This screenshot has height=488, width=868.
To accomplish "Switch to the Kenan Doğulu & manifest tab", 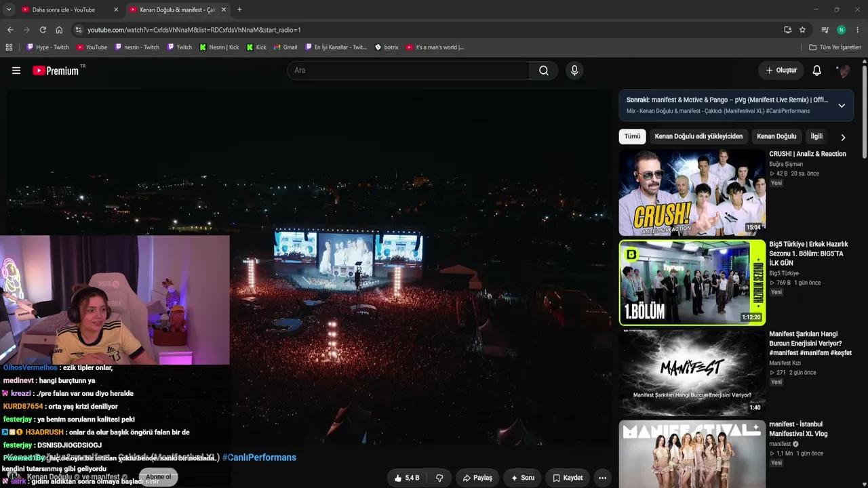I will click(x=176, y=9).
